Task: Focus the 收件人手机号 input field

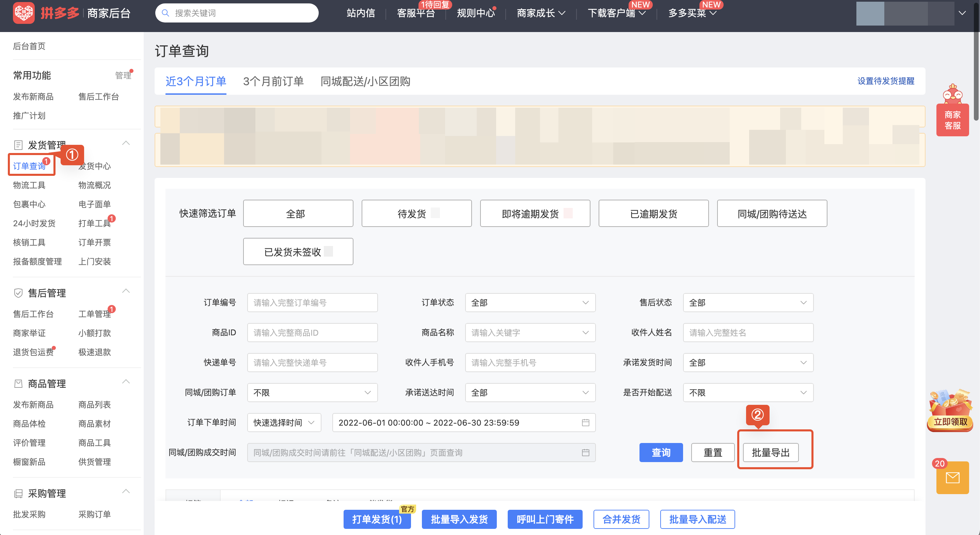Action: coord(530,363)
